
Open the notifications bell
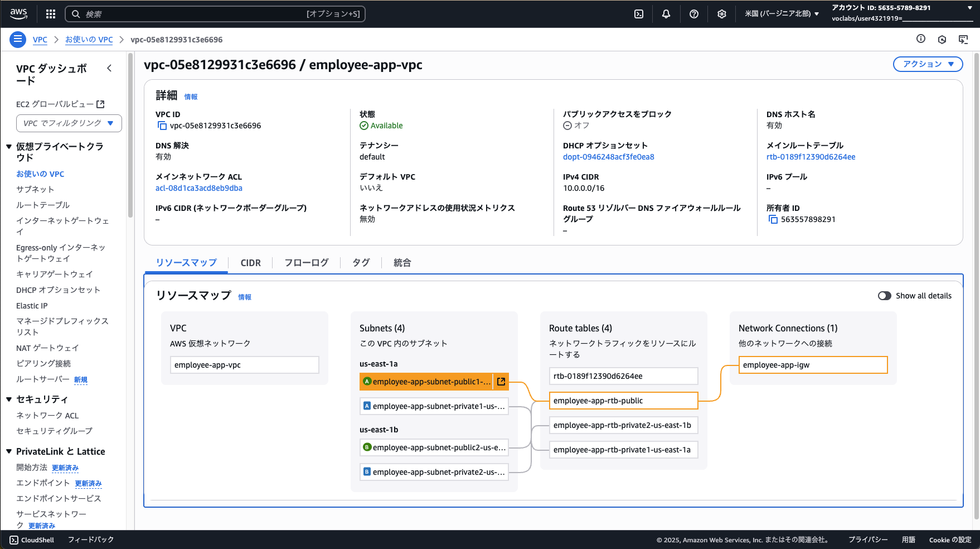pos(666,14)
